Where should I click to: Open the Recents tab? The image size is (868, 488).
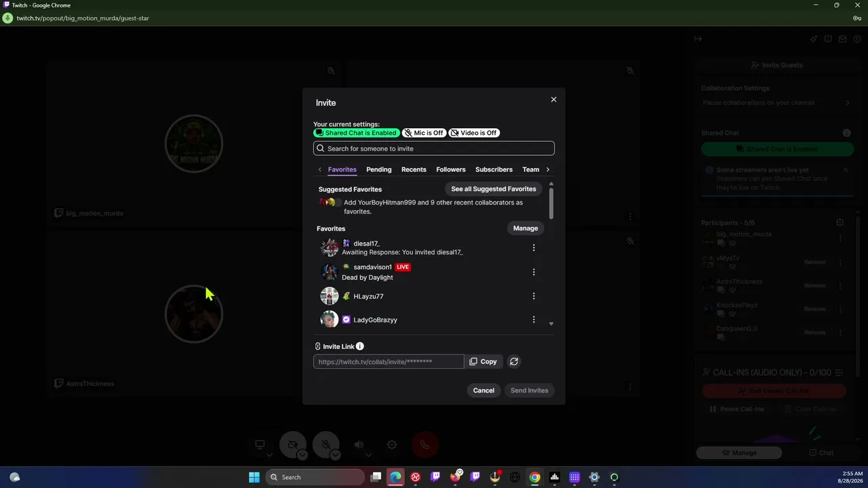[414, 169]
